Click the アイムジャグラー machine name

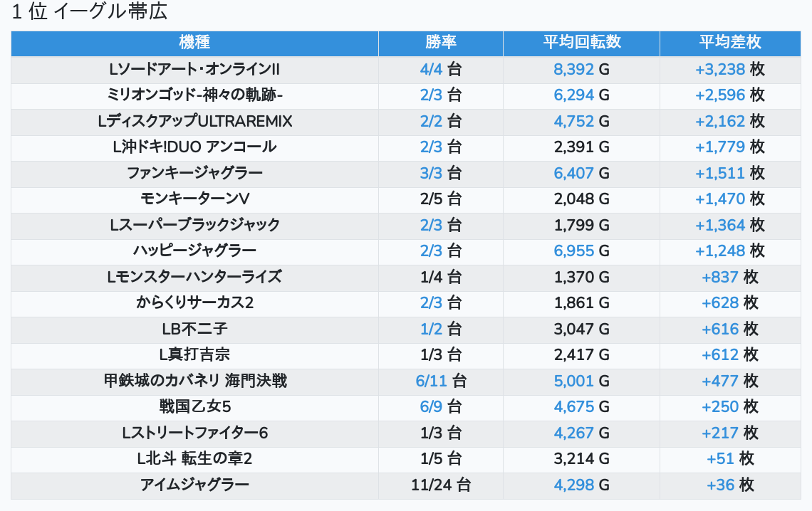point(194,485)
